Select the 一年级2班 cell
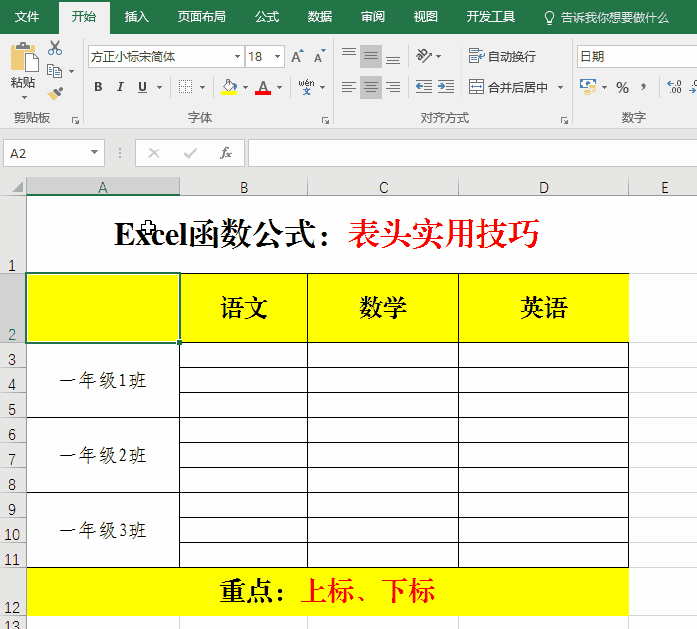Screen dimensions: 697x629 pos(103,455)
